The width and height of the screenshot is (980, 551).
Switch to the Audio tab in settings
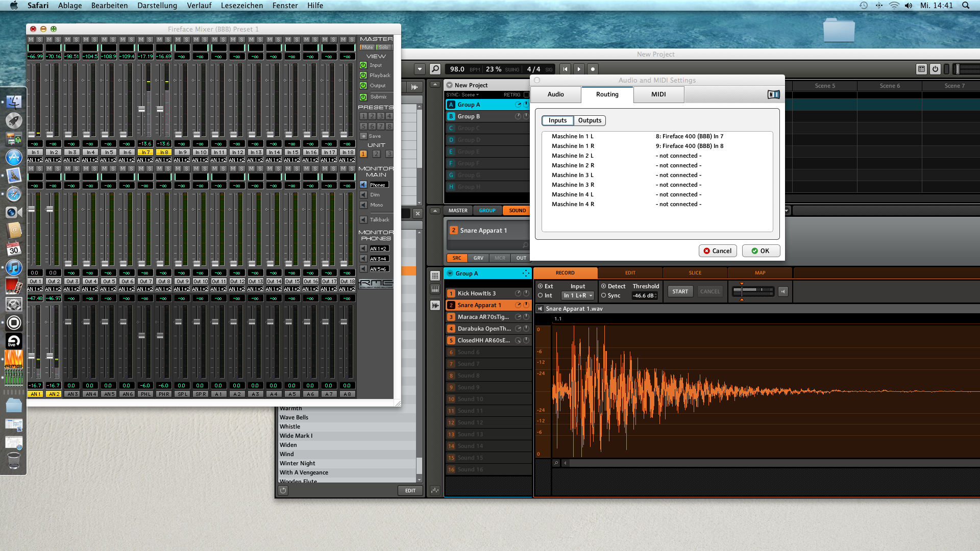[x=556, y=94]
